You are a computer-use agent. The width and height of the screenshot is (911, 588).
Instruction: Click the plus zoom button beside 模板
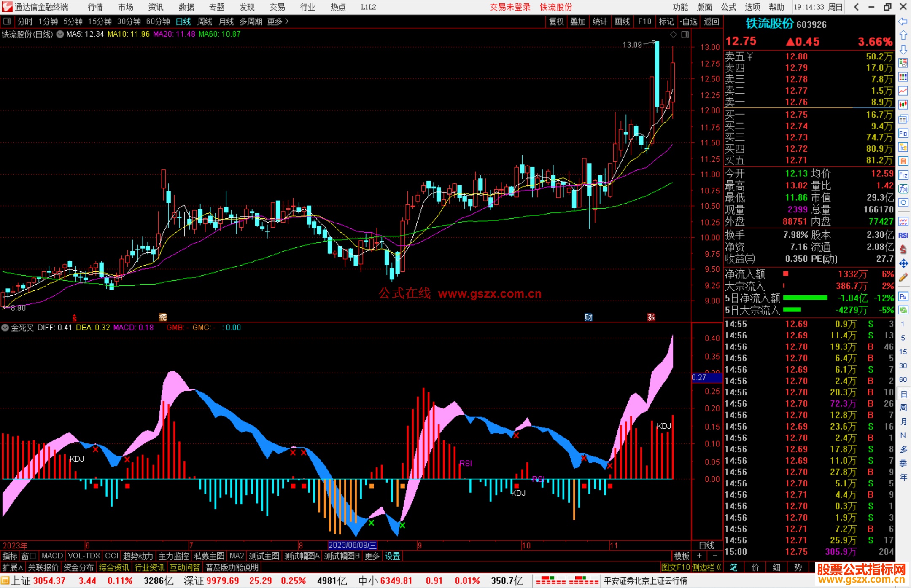click(699, 556)
